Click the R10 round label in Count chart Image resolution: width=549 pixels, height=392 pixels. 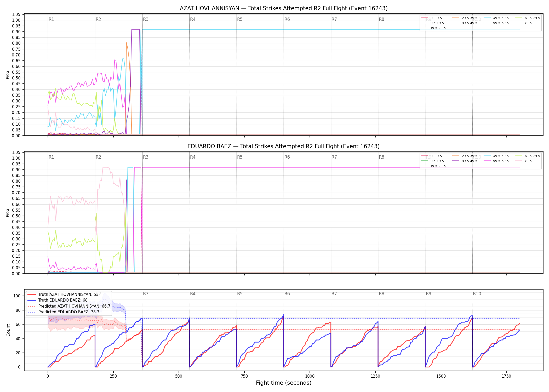[x=477, y=294]
